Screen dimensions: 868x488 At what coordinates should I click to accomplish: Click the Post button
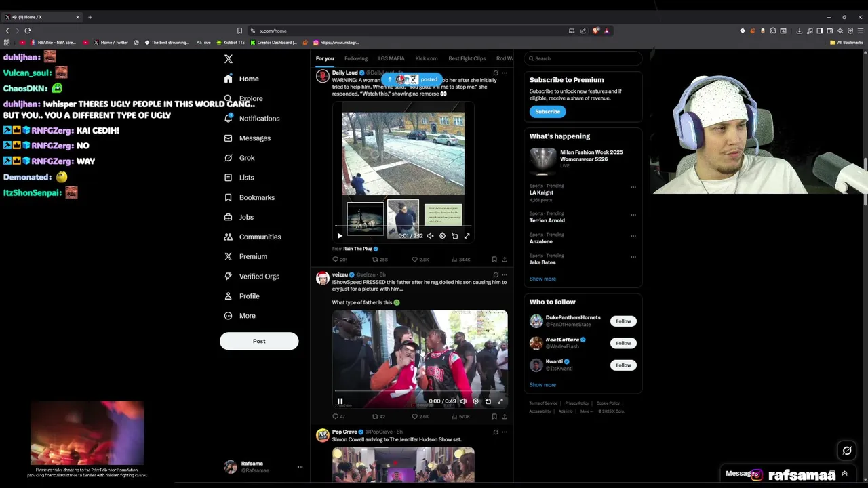pos(259,341)
